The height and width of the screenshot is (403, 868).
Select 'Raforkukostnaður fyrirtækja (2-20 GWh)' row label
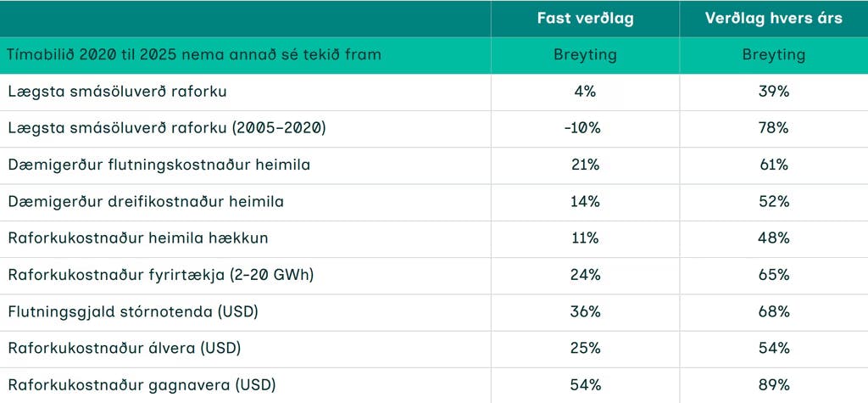pos(160,275)
